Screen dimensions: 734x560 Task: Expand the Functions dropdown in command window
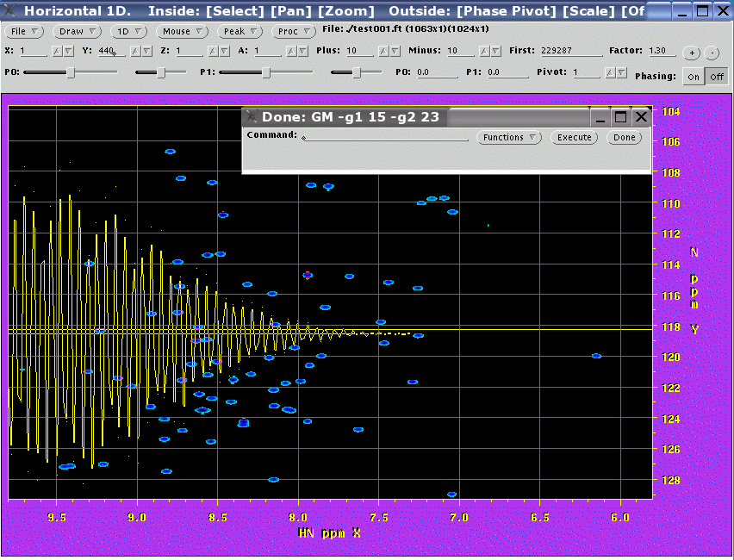509,137
